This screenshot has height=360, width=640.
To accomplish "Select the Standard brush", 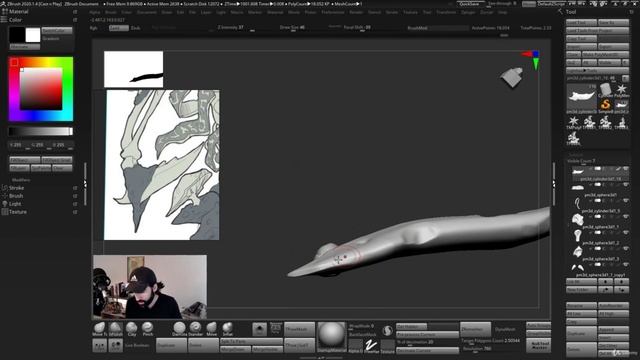I will tap(196, 329).
